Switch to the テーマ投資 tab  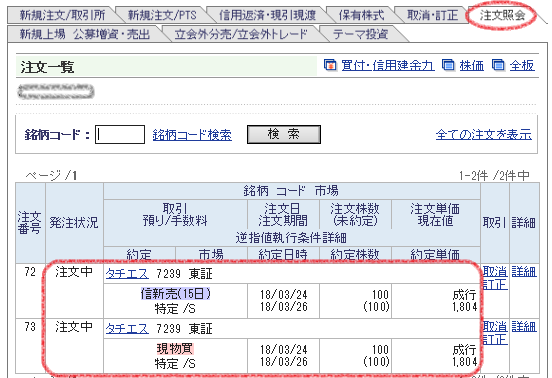tap(360, 34)
